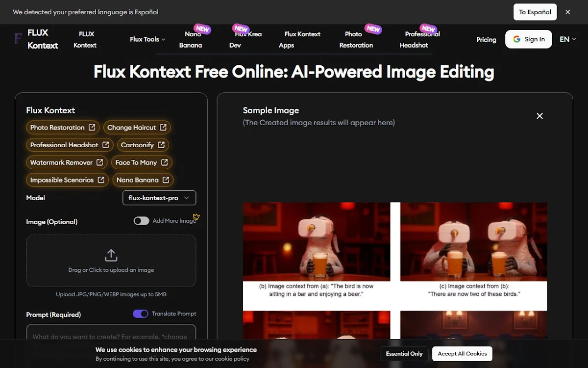The height and width of the screenshot is (368, 588).
Task: Open the Photo Restoration external link icon
Action: click(x=92, y=128)
